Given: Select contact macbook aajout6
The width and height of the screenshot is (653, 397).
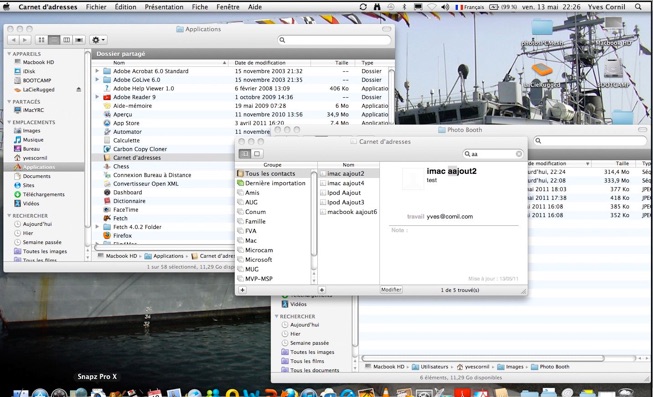Looking at the screenshot, I should click(349, 212).
